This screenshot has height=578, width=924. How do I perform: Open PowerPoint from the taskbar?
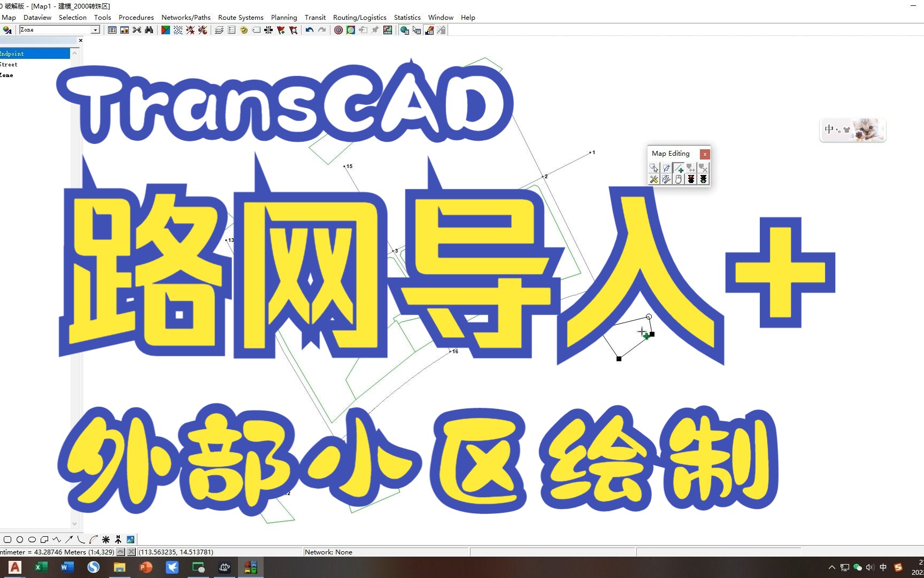[x=146, y=567]
